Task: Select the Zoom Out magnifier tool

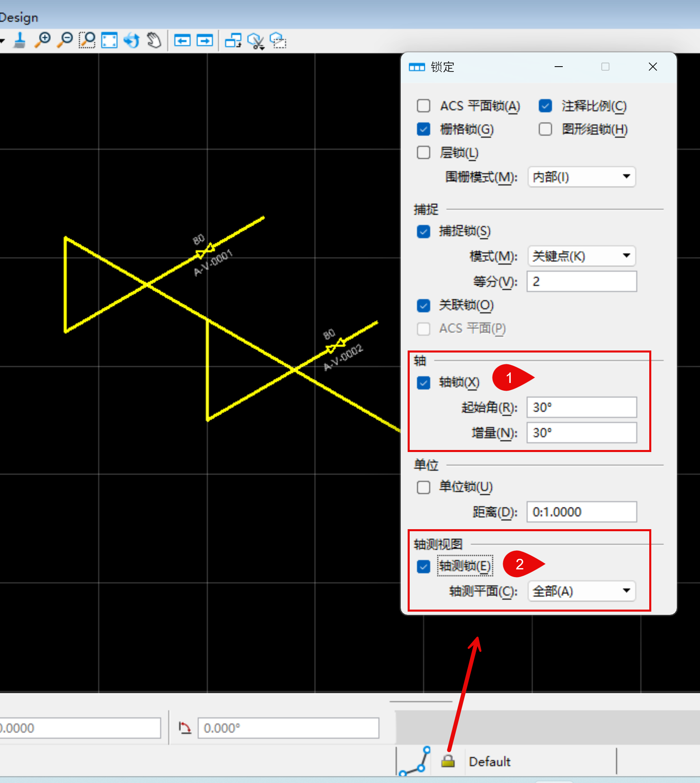Action: 65,41
